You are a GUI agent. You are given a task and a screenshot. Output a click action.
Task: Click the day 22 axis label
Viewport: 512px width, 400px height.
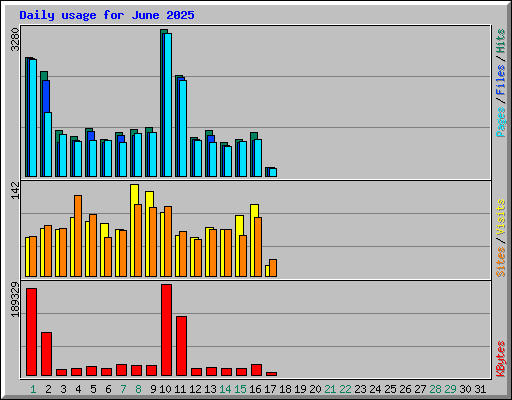(345, 389)
